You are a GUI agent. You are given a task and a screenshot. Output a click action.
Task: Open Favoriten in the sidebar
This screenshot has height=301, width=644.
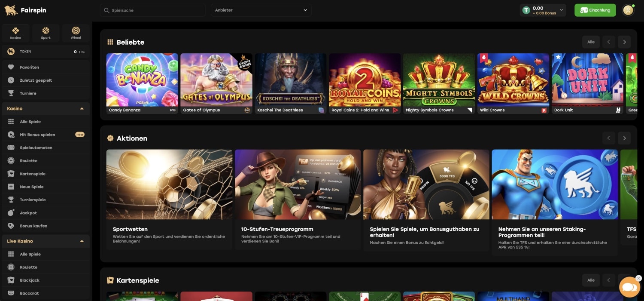(x=46, y=68)
